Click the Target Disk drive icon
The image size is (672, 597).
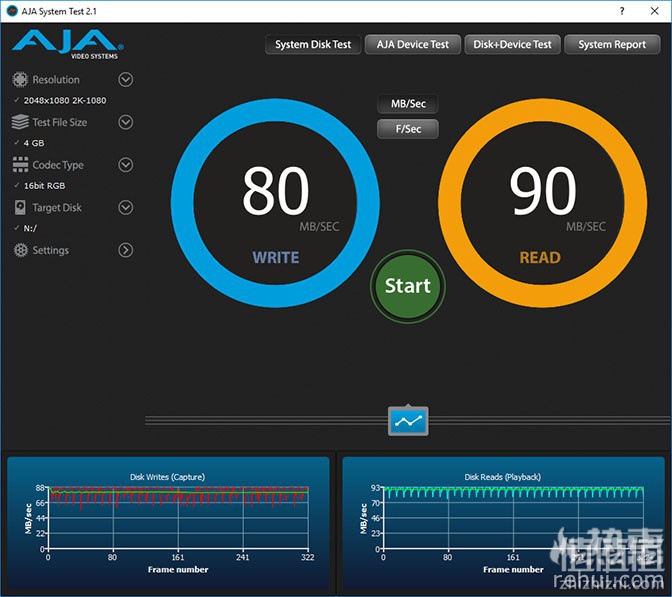tap(20, 207)
